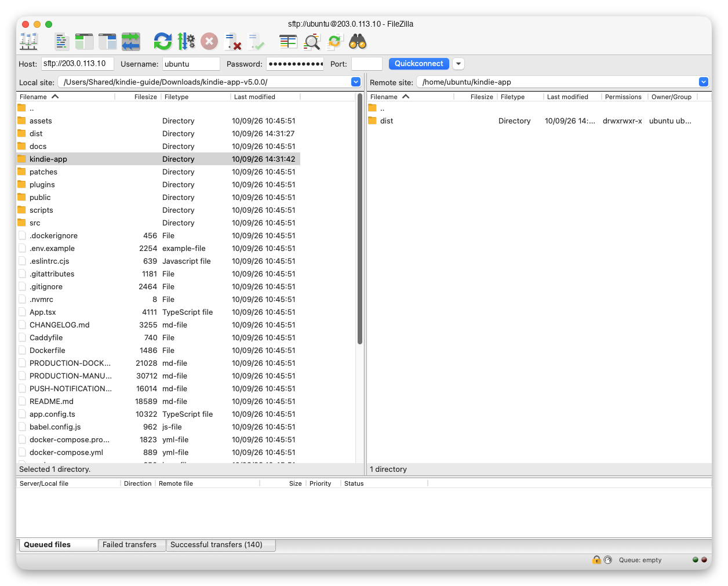Click the src folder icon
728x586 pixels.
coord(22,223)
